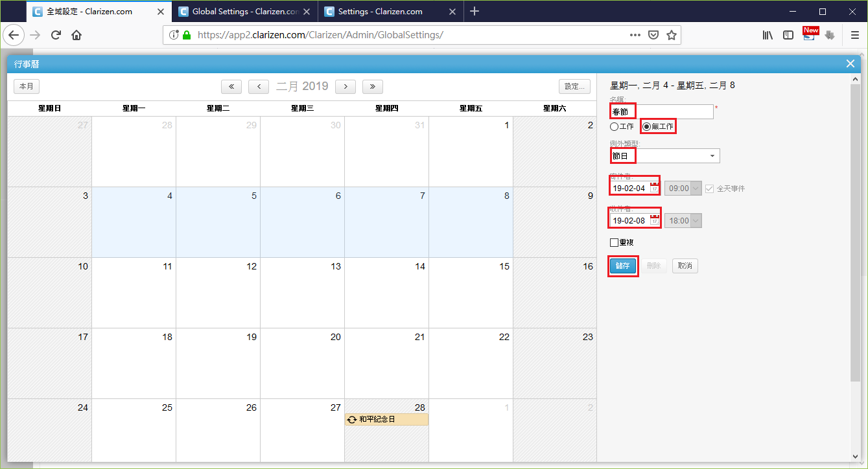Click the 本月 button
This screenshot has height=469, width=868.
[x=27, y=86]
